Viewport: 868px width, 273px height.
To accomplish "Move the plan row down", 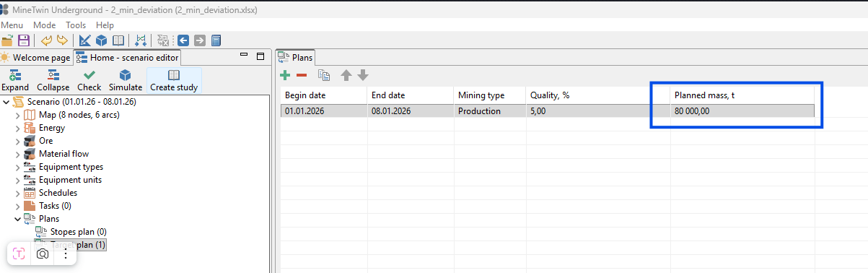I will [363, 75].
